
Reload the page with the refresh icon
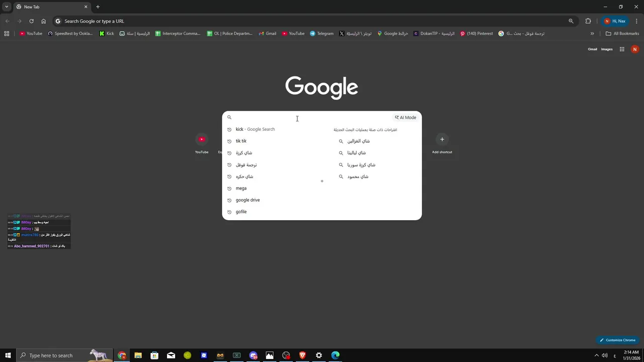coord(31,21)
